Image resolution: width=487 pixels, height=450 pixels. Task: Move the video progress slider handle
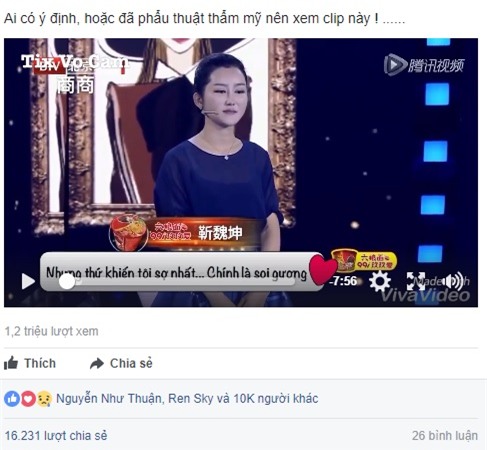click(x=67, y=282)
